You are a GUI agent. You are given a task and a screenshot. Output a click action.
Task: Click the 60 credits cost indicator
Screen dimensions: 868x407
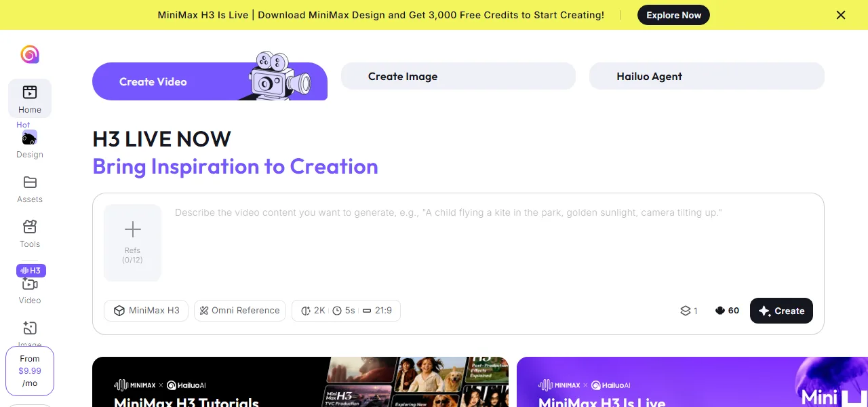point(727,311)
